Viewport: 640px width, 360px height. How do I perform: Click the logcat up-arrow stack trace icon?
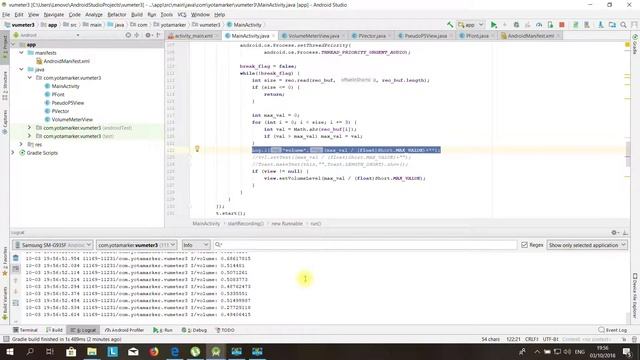pos(16,280)
